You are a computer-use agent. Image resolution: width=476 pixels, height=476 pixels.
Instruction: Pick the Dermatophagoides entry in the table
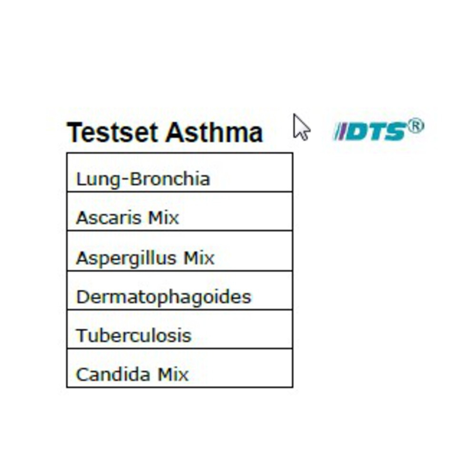click(179, 290)
